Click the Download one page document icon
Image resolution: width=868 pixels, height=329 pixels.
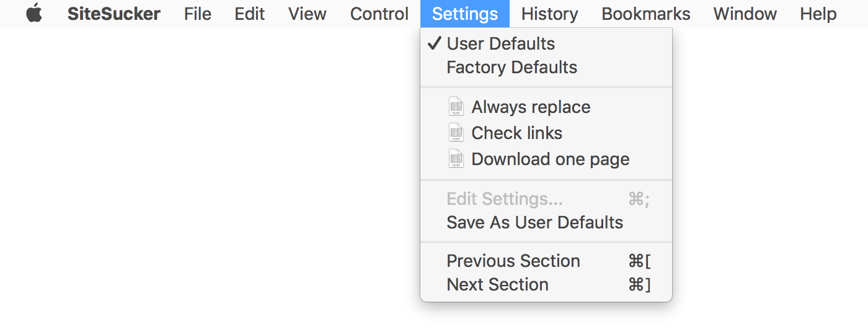(x=456, y=159)
